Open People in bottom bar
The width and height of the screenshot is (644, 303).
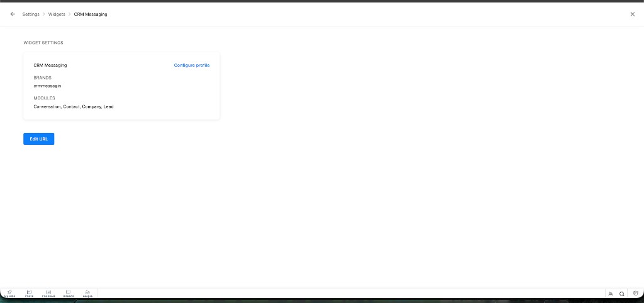click(87, 293)
